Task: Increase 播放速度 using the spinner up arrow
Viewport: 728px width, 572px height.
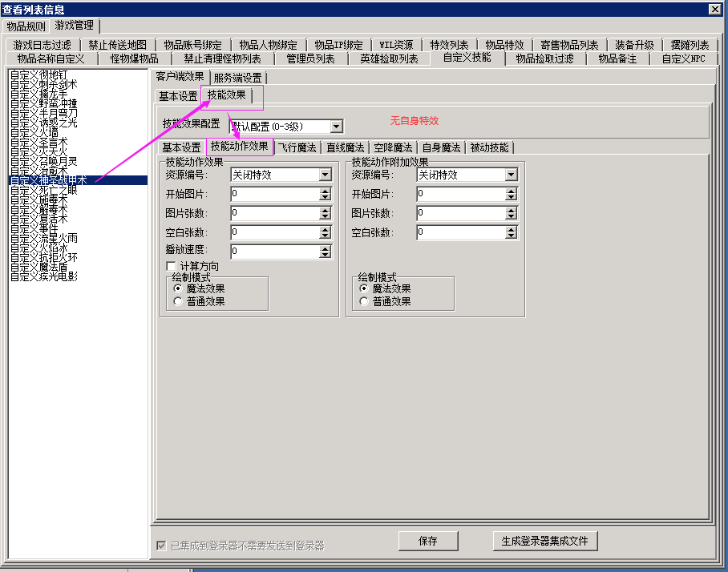Action: [325, 248]
